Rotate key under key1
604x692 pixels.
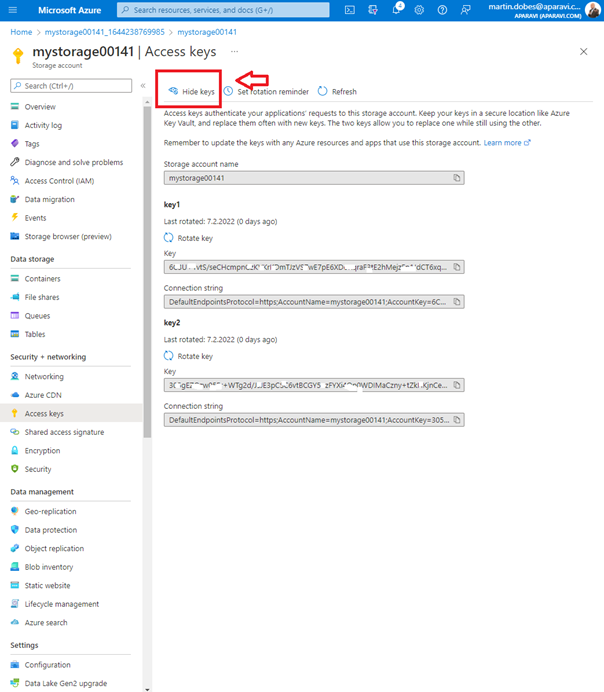coord(188,238)
